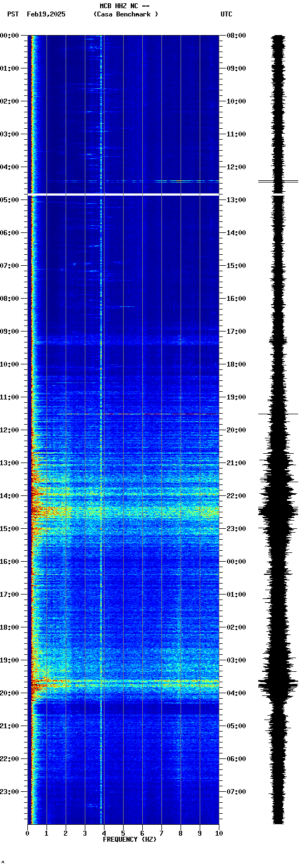Click the UTC 08:00 time label
The image size is (302, 868).
(x=236, y=36)
